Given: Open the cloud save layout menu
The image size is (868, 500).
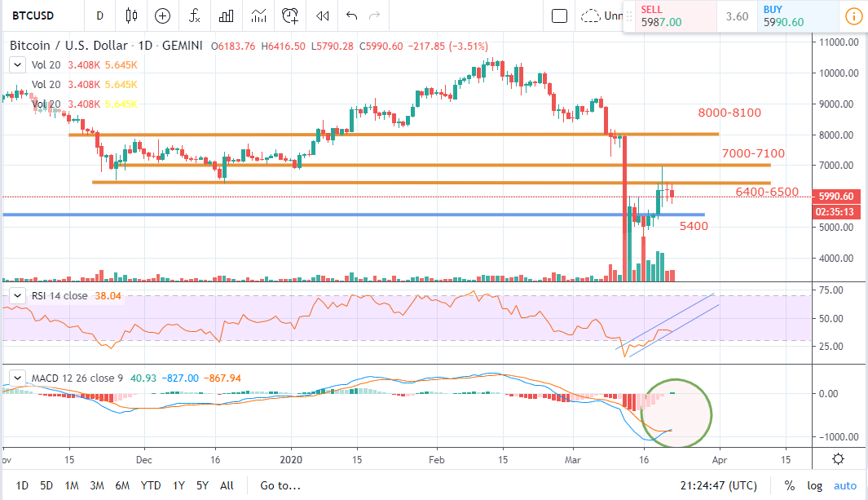Looking at the screenshot, I should 601,16.
